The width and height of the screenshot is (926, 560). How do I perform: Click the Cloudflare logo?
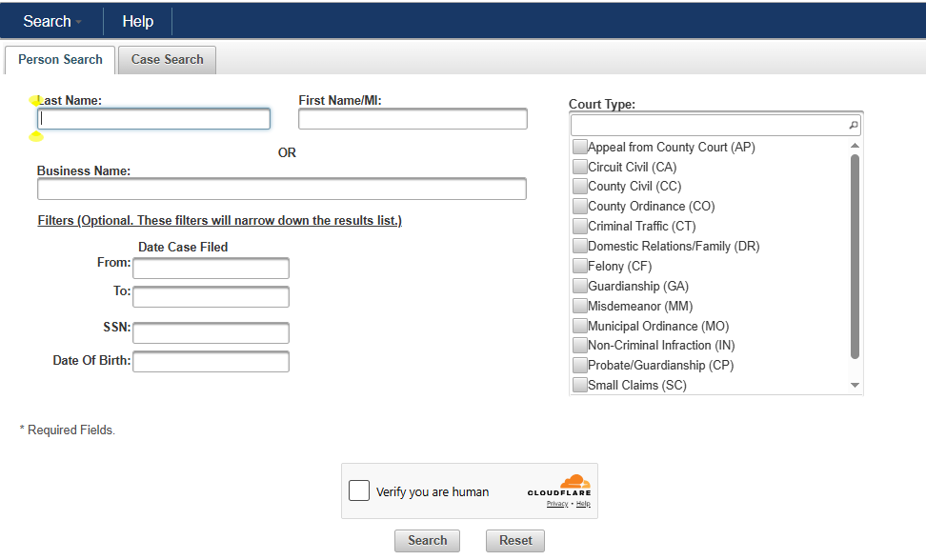559,485
